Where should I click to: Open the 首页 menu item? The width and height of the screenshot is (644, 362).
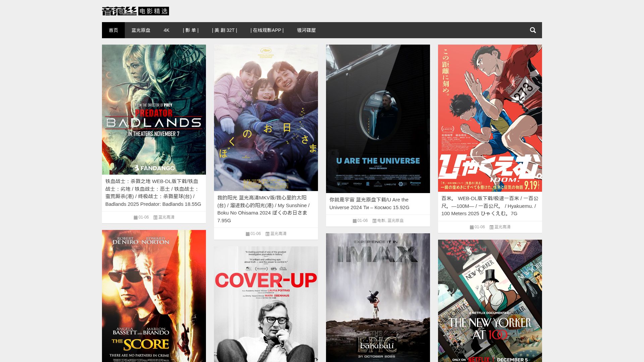click(113, 30)
